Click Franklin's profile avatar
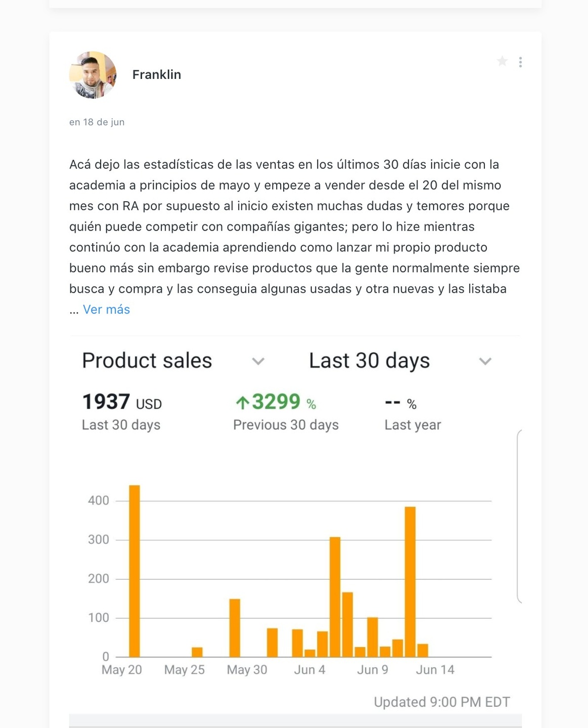 click(x=93, y=75)
